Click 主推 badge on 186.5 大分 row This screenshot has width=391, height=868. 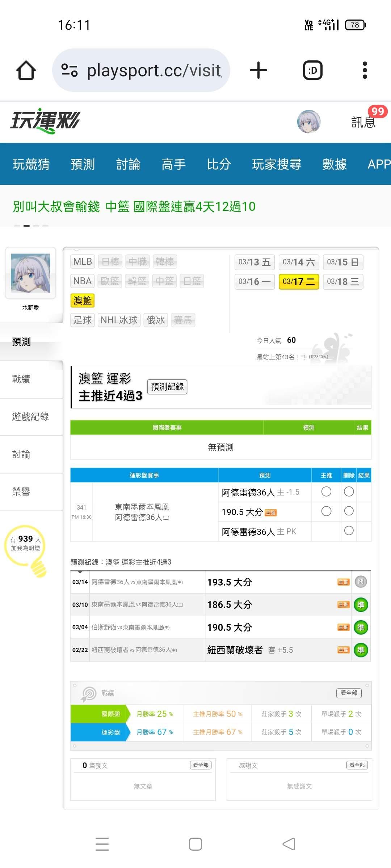tap(343, 604)
